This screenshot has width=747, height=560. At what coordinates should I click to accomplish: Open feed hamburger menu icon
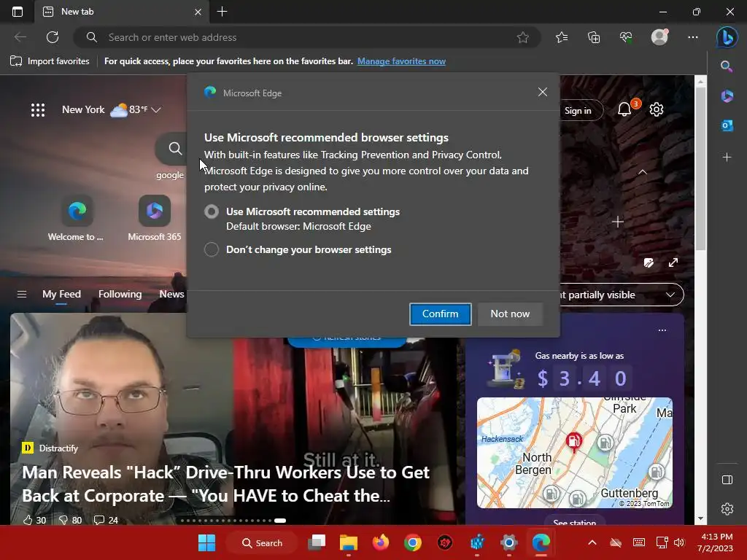[x=22, y=295]
